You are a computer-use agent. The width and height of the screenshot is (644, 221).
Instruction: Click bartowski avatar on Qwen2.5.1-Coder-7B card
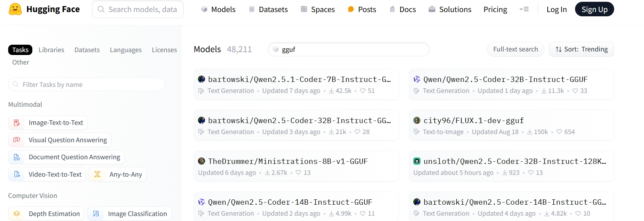(202, 79)
